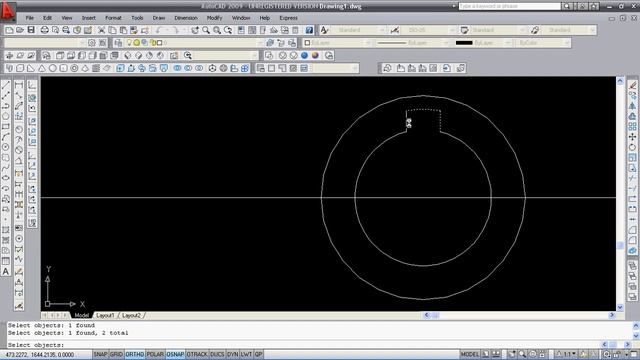The height and width of the screenshot is (360, 640).
Task: Switch to the Layout2 tab
Action: 131,316
